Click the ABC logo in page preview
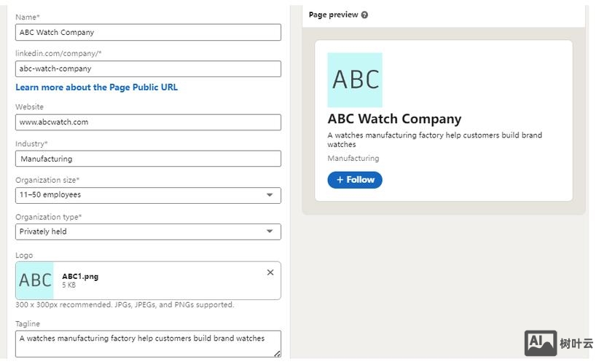 pyautogui.click(x=355, y=80)
